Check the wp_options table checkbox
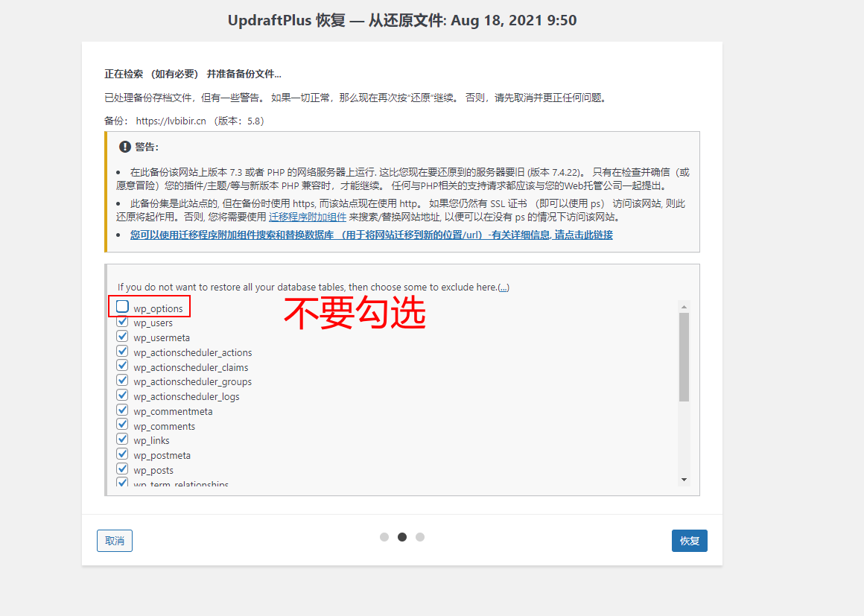Viewport: 864px width, 616px height. [x=122, y=307]
